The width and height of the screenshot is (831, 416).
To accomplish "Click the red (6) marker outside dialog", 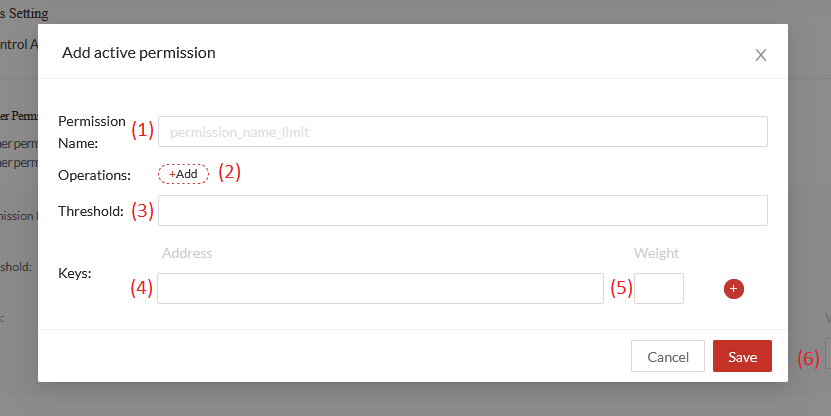I will click(x=809, y=359).
